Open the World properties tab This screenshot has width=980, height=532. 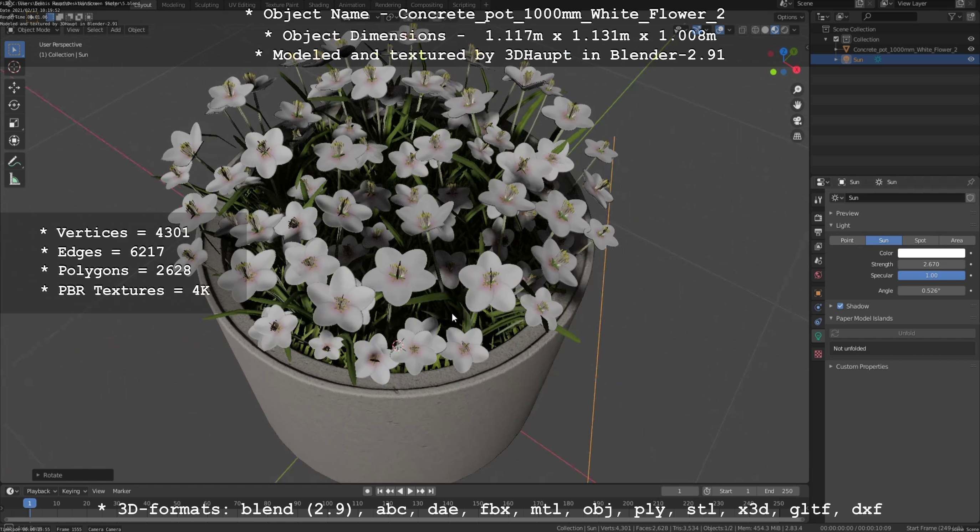coord(818,275)
